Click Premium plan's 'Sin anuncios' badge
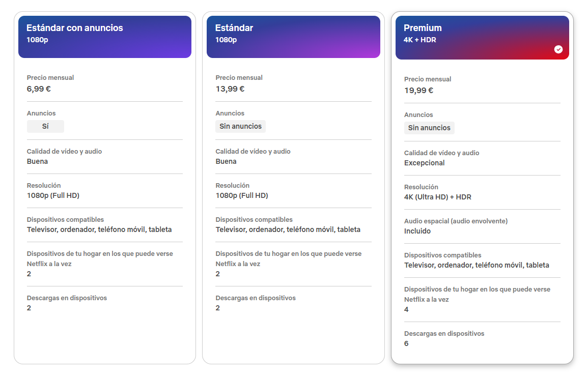The height and width of the screenshot is (376, 588). (429, 128)
